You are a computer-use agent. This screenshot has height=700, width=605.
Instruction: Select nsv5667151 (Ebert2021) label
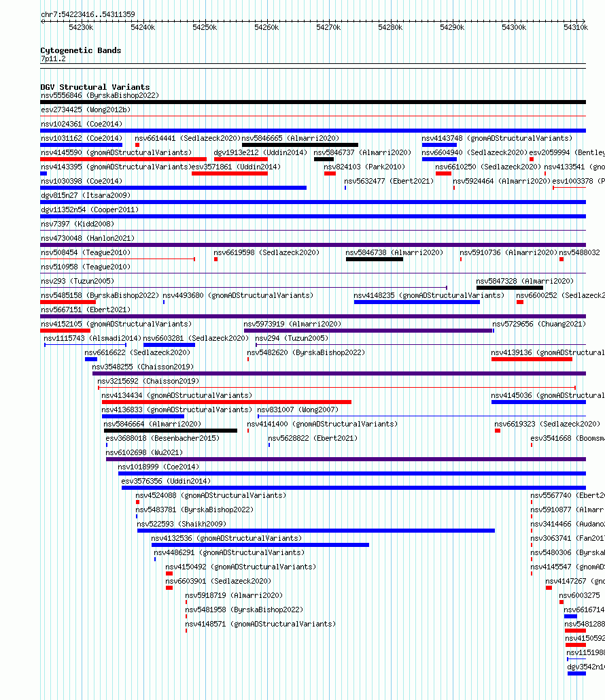pos(86,310)
